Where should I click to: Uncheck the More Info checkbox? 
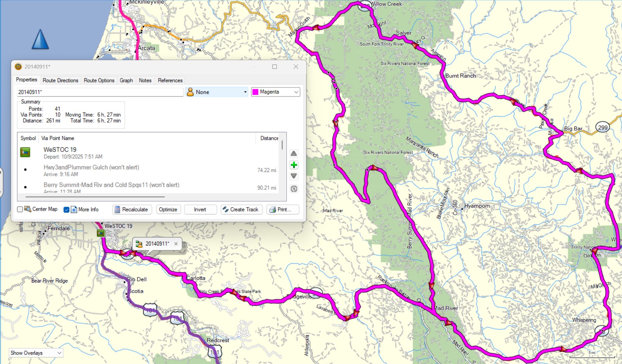coord(67,210)
